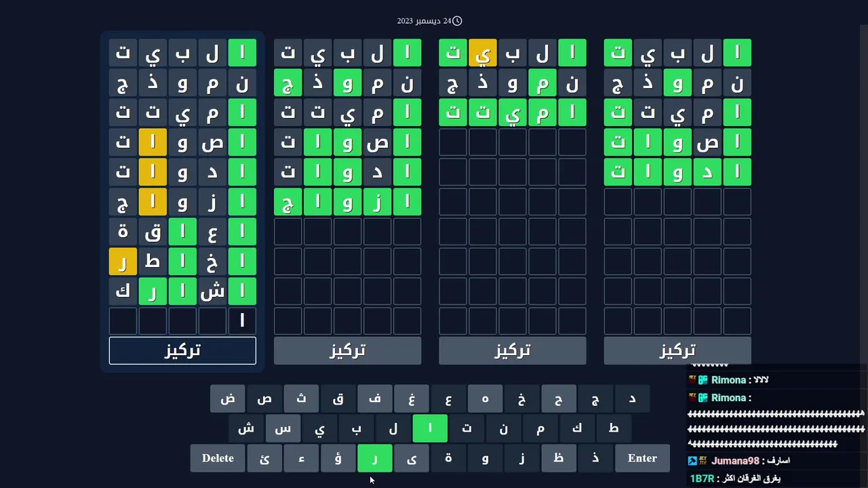The height and width of the screenshot is (488, 868).
Task: Tap the ن keyboard key
Action: pos(503,428)
